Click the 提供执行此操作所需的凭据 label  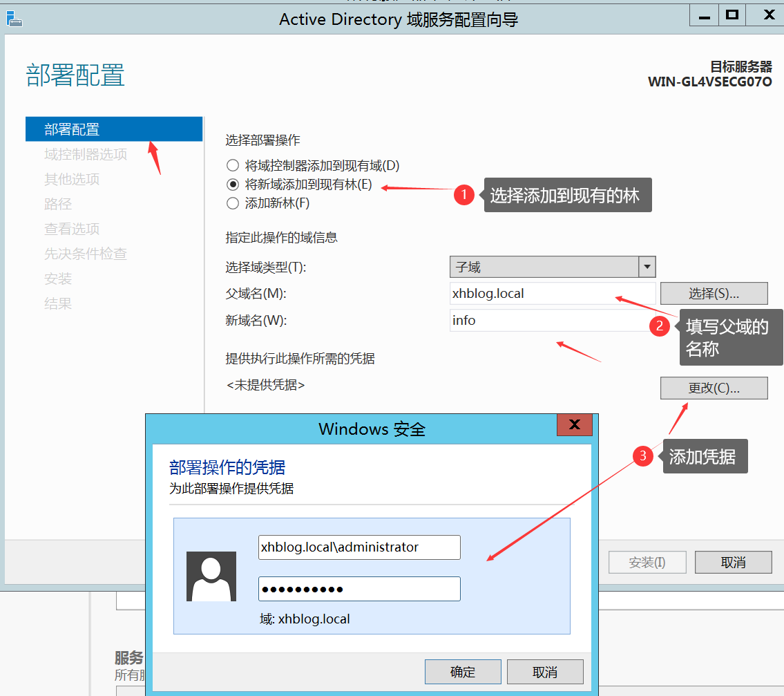coord(300,358)
